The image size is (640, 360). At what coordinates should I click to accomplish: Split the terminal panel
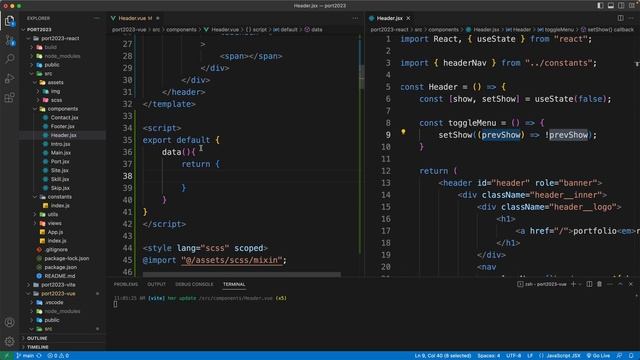[589, 284]
